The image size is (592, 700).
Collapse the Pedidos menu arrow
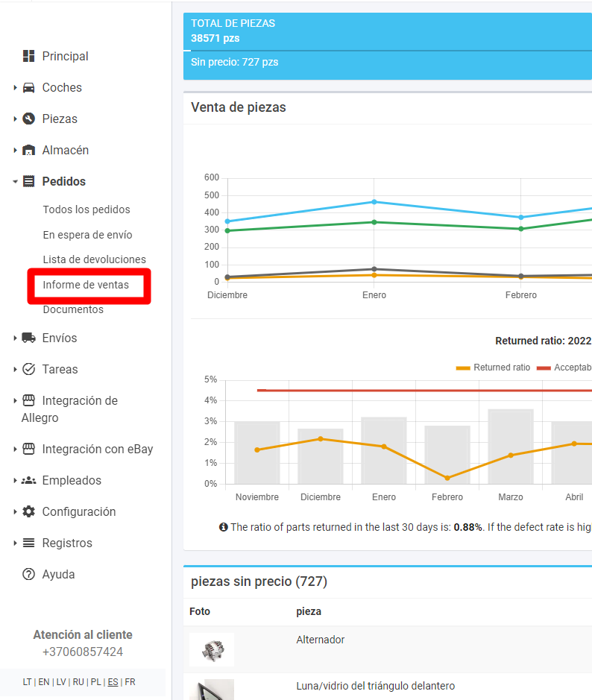tap(15, 182)
